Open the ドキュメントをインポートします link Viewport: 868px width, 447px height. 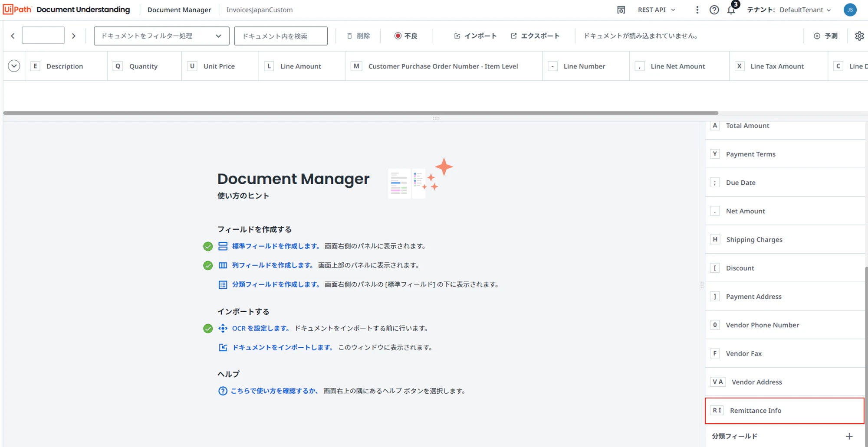coord(283,347)
